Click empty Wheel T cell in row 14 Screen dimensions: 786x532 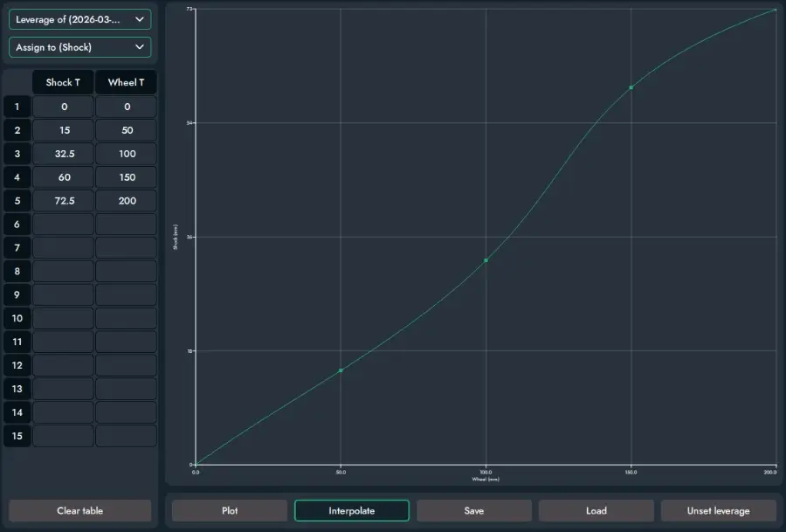[127, 412]
